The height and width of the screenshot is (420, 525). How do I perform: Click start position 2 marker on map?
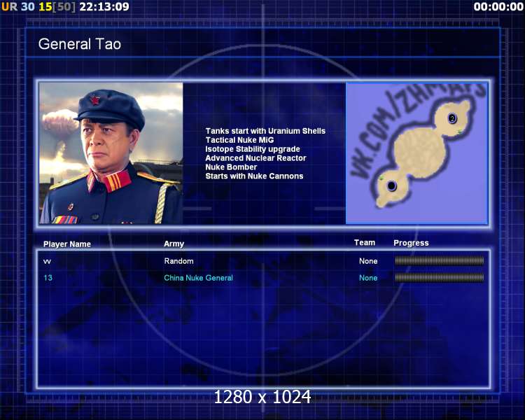tap(452, 118)
